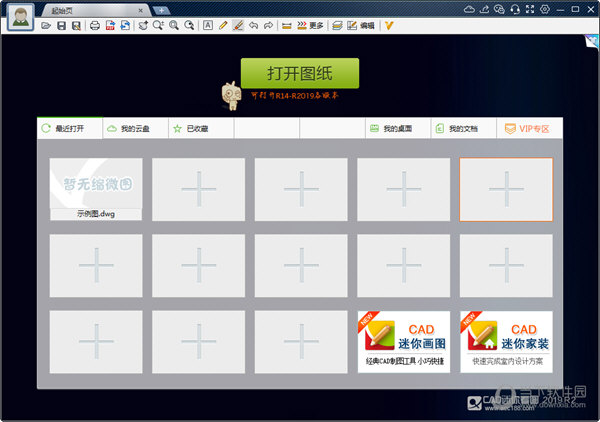Open the layers icon in toolbar
The image size is (600, 422).
(x=335, y=25)
